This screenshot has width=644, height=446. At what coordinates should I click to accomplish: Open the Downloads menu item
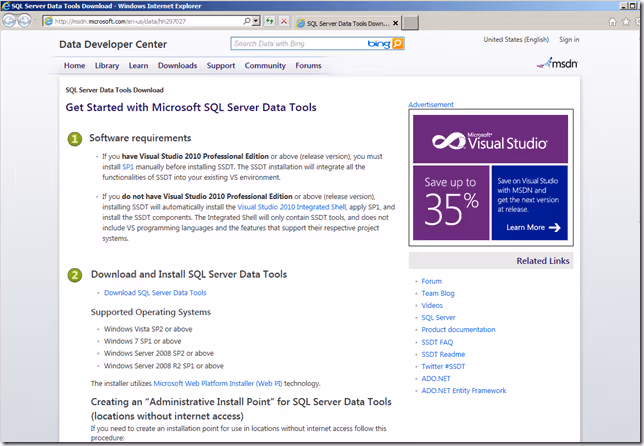[177, 65]
